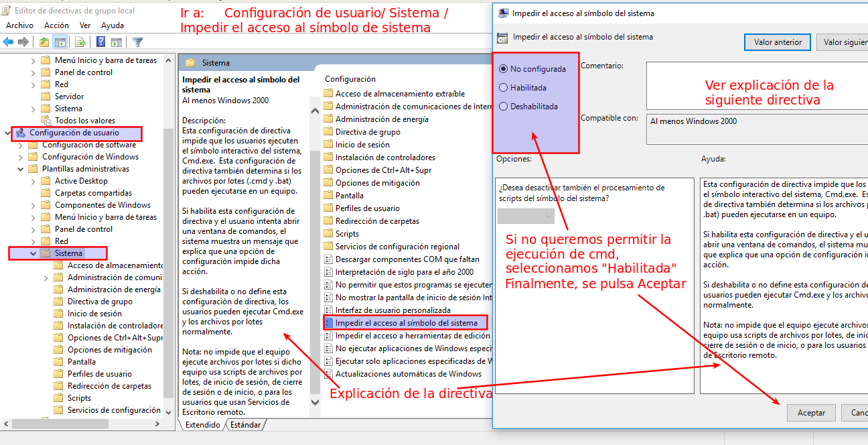Click console tree horizontal scrollbar left arrow
The width and height of the screenshot is (868, 445).
(6, 423)
